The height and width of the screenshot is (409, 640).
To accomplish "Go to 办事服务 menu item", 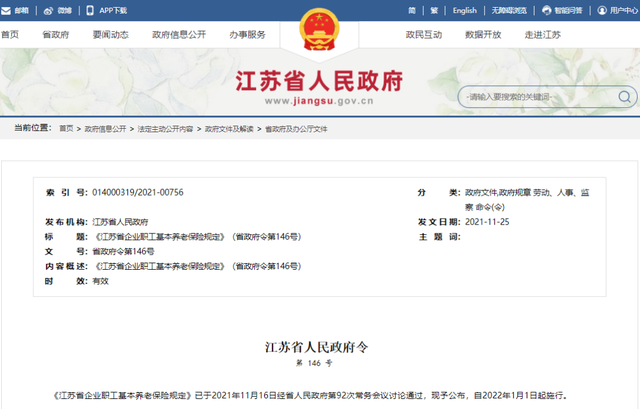I will 247,35.
